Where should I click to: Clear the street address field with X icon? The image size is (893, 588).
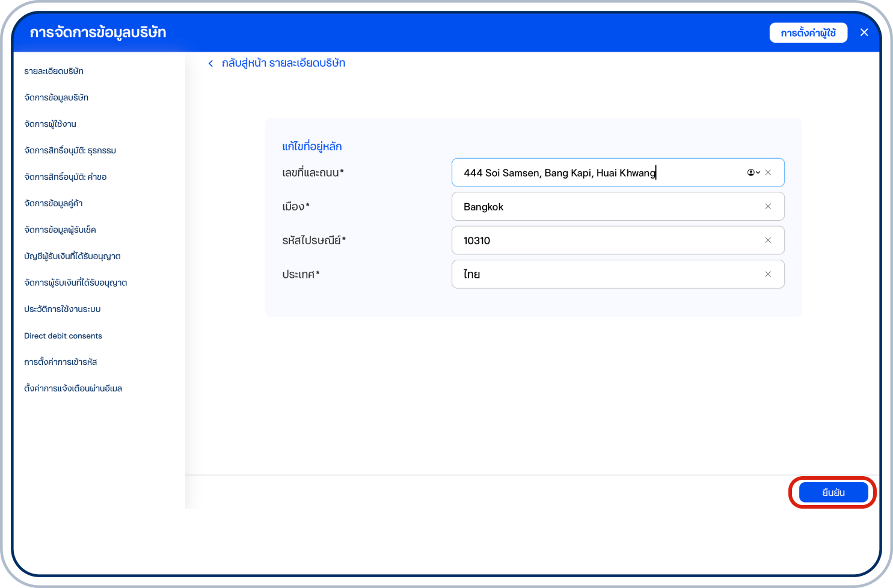(x=768, y=173)
